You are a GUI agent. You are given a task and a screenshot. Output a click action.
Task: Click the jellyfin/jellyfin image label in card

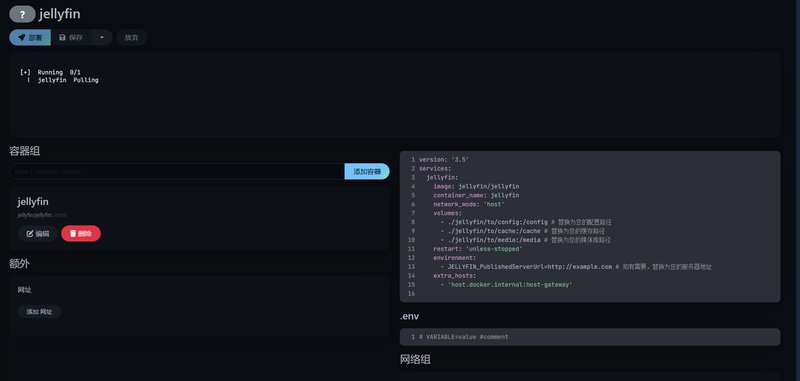pyautogui.click(x=42, y=215)
